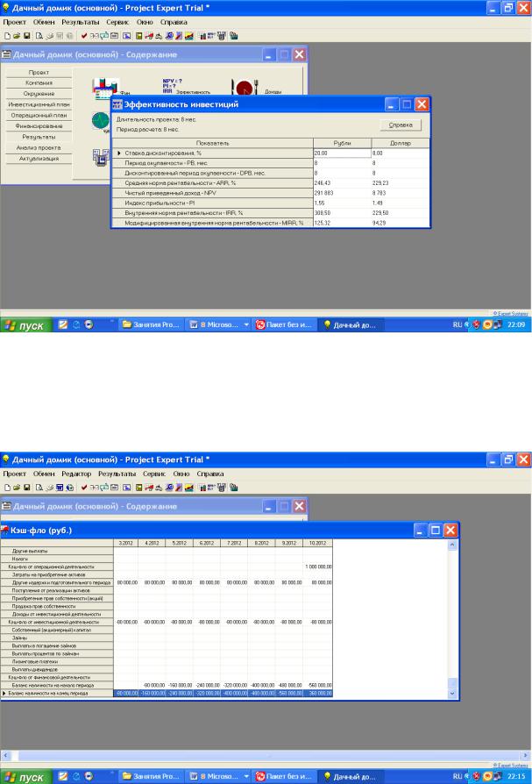The width and height of the screenshot is (532, 784).
Task: Open Доходы plate icon in Содержание window
Action: [245, 88]
